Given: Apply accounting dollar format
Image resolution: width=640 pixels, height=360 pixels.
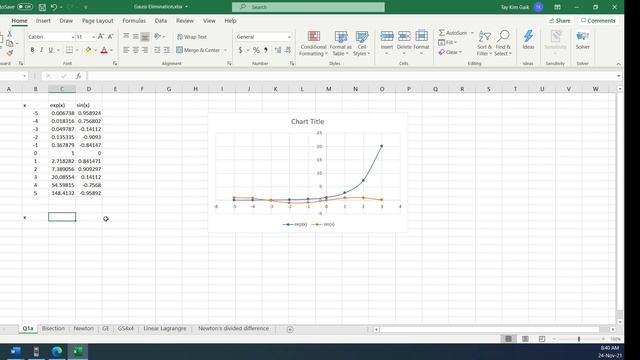Looking at the screenshot, I should click(240, 50).
